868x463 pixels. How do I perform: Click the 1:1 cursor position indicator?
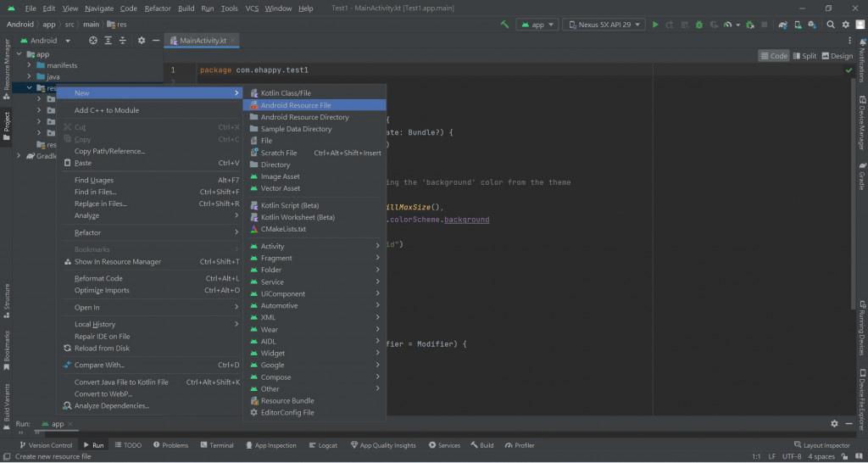[756, 457]
